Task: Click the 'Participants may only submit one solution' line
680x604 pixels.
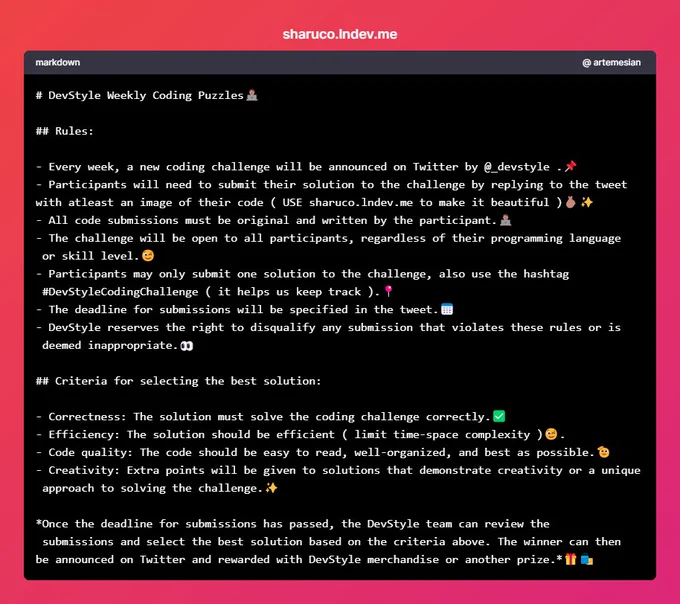Action: point(302,274)
